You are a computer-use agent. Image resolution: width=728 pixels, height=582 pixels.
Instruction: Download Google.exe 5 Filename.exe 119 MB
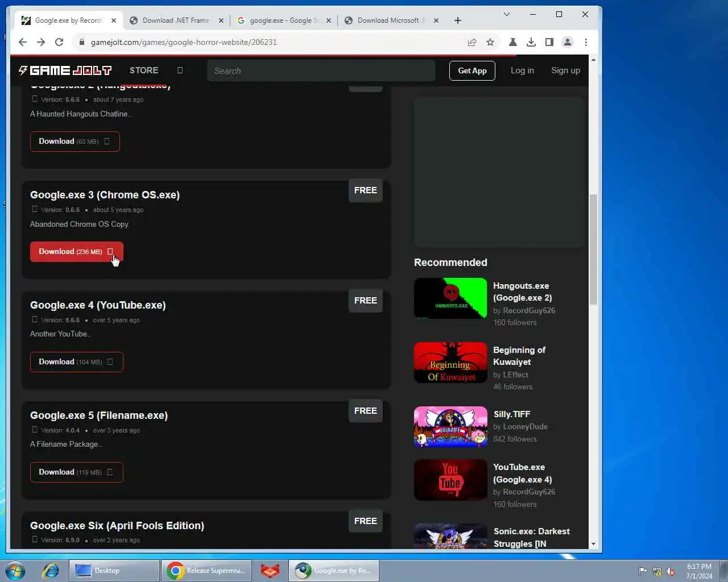click(76, 472)
